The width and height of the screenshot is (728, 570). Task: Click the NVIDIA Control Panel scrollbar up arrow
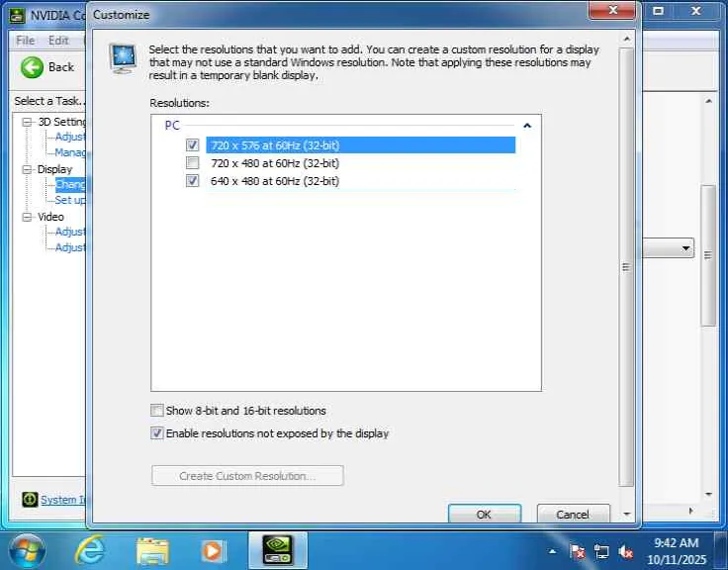(708, 101)
